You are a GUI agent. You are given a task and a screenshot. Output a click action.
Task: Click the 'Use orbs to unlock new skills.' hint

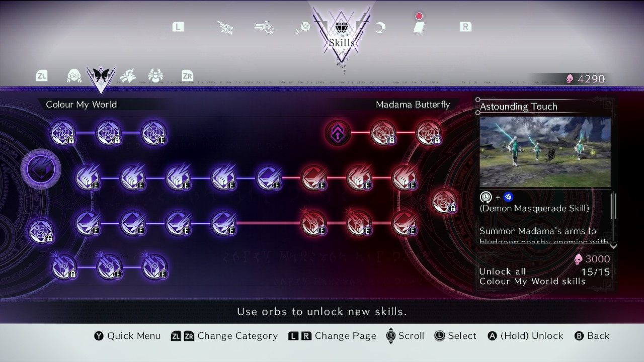tap(322, 312)
